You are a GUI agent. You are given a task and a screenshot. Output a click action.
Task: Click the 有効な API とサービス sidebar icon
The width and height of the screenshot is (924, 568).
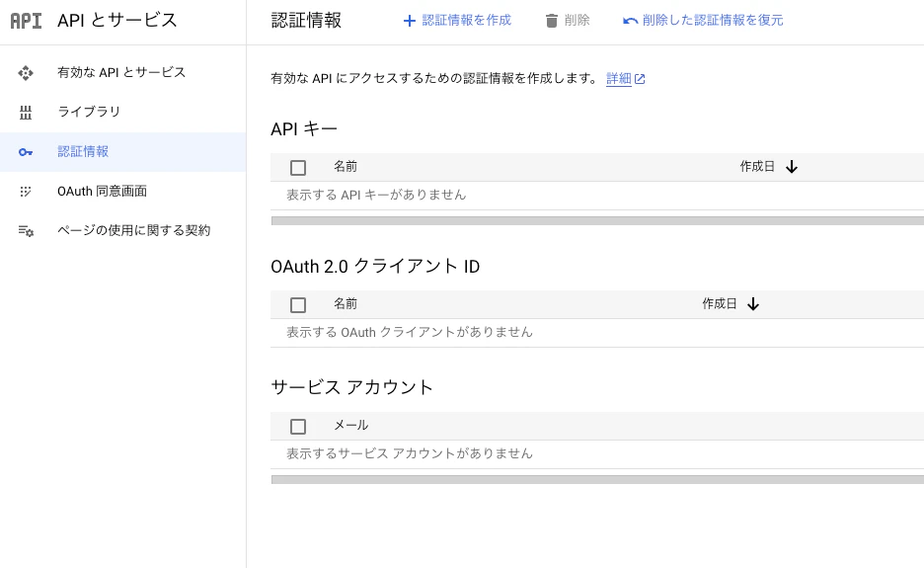tap(26, 73)
